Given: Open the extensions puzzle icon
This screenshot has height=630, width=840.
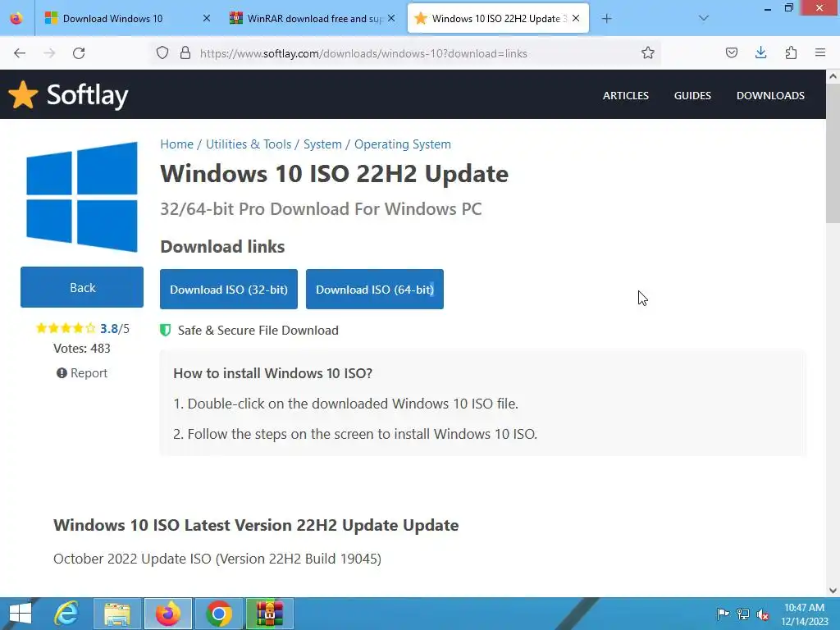Looking at the screenshot, I should pos(791,52).
